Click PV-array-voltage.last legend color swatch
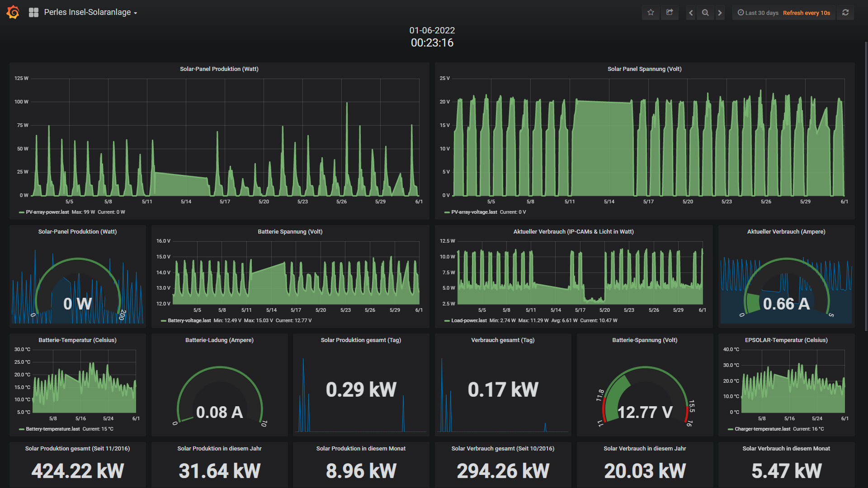 coord(447,212)
